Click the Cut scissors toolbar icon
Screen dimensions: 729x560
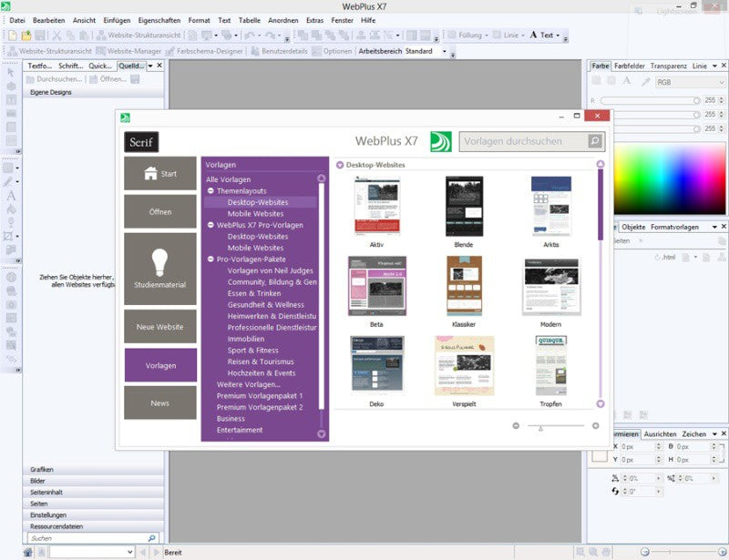(x=56, y=36)
